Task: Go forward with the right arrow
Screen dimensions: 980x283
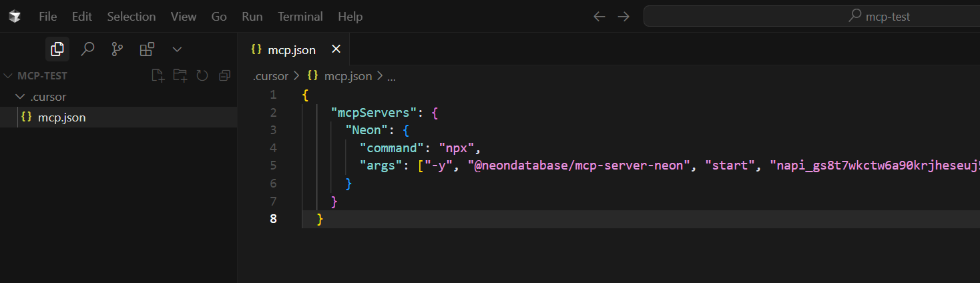Action: coord(624,17)
